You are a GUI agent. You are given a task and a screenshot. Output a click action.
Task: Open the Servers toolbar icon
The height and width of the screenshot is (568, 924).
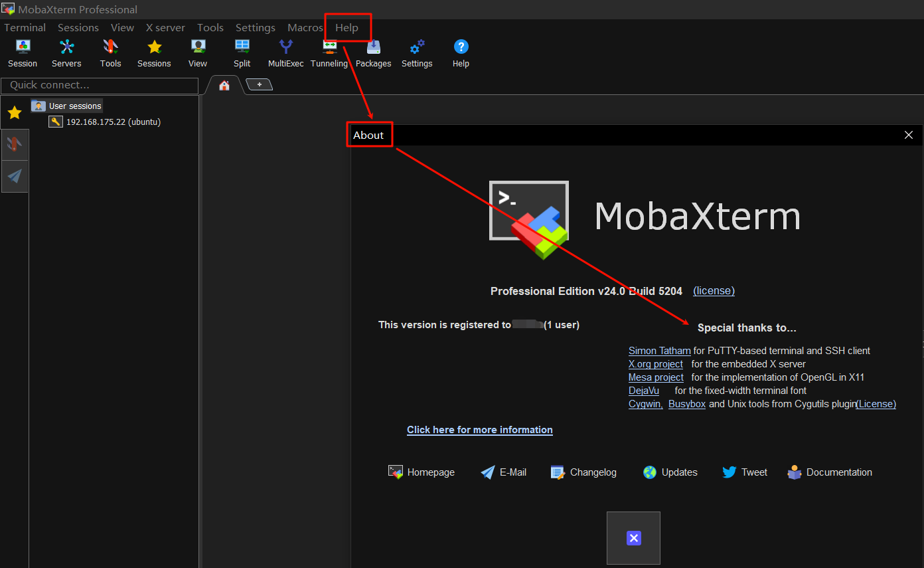(66, 53)
